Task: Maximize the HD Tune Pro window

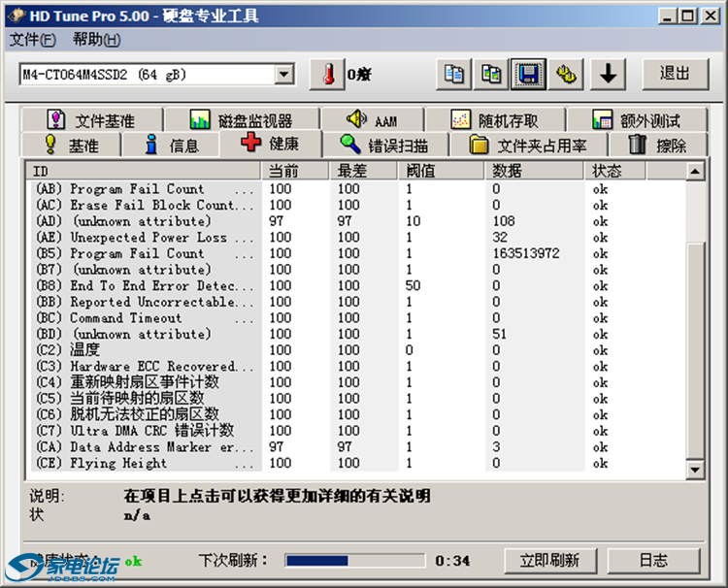Action: [x=687, y=16]
